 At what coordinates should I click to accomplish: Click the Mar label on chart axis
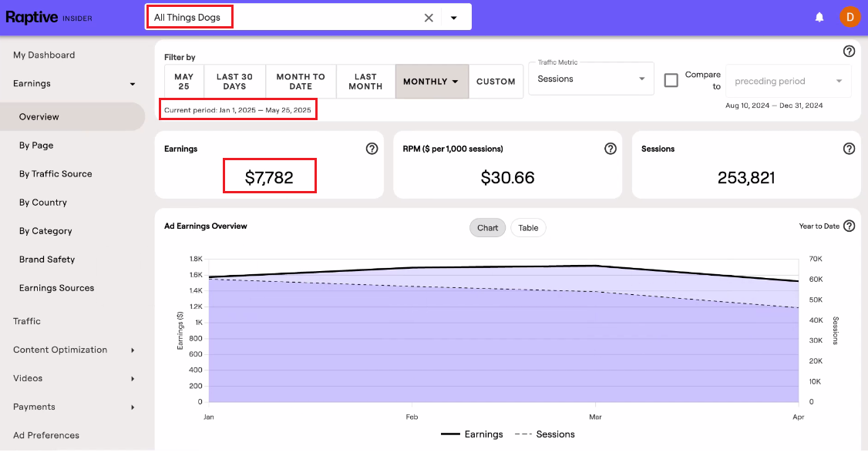click(595, 417)
